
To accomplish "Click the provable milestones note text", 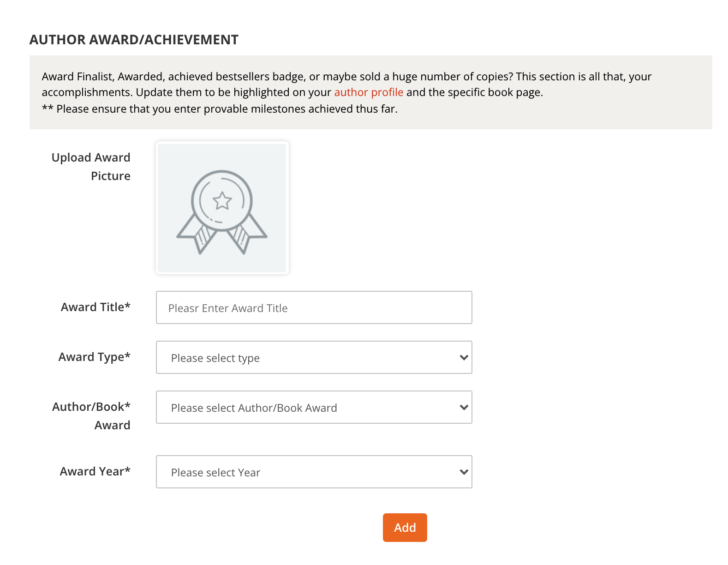I will 220,109.
